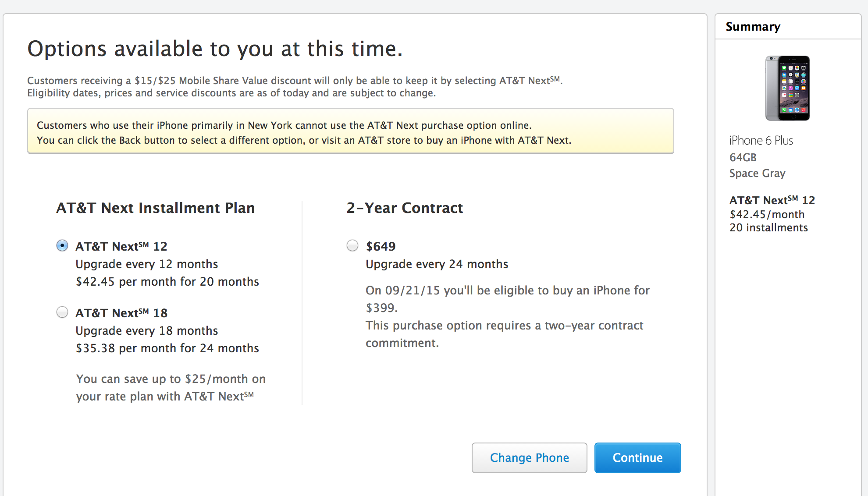Click '$42.45 per month for 20 months' text
This screenshot has height=496, width=868.
pyautogui.click(x=167, y=281)
